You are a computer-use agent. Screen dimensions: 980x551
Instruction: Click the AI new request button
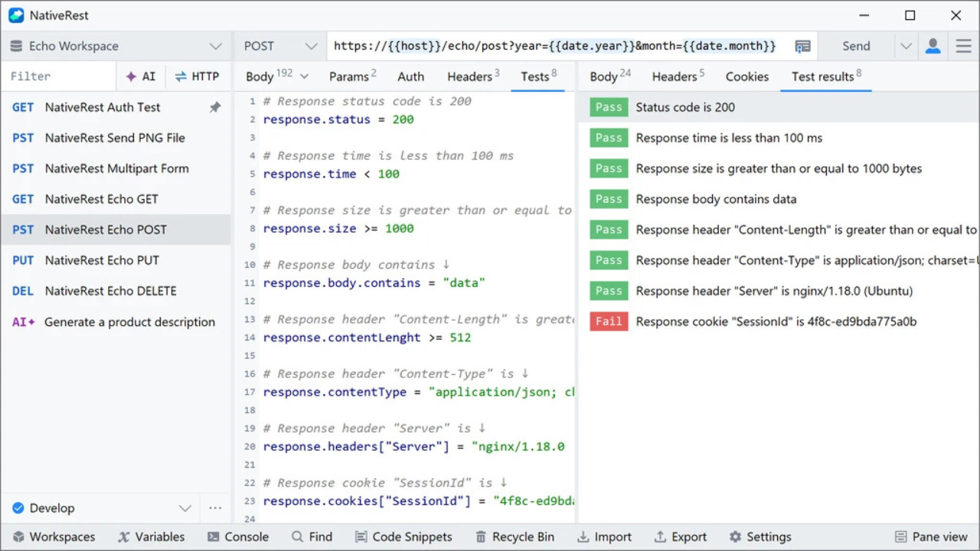point(141,77)
